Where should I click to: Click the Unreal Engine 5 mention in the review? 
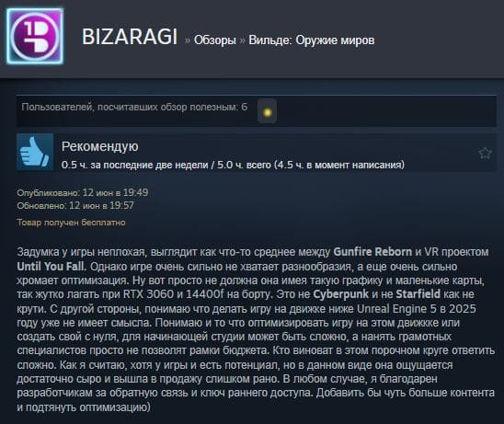point(396,309)
